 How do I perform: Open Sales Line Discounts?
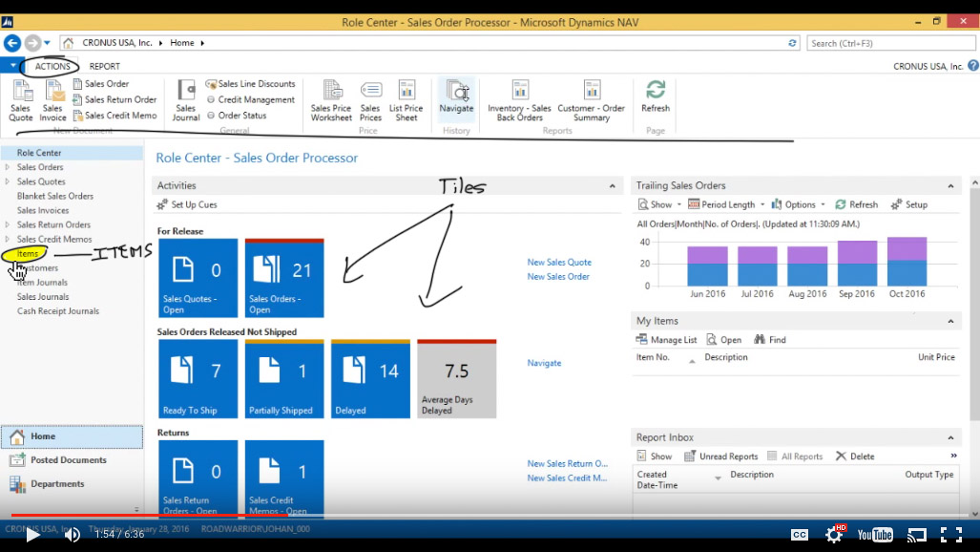coord(250,83)
